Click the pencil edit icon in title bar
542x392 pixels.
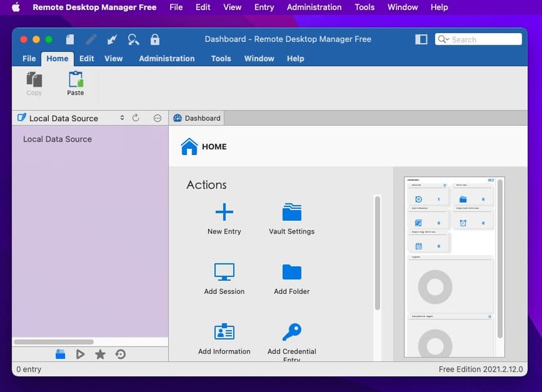pos(91,39)
